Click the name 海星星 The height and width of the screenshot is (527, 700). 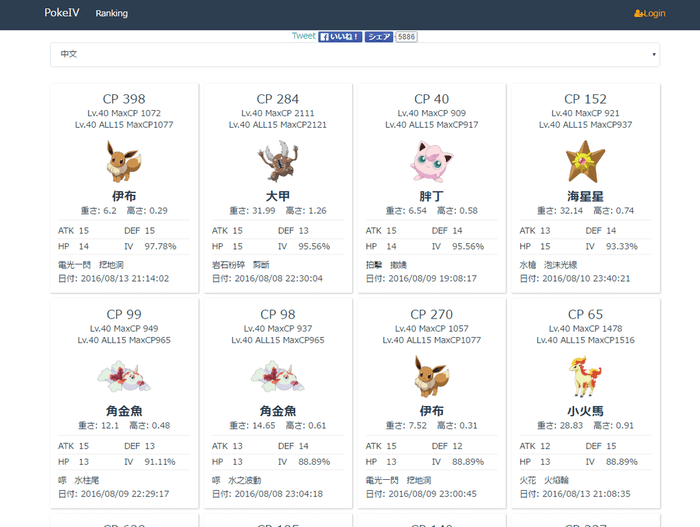(585, 196)
